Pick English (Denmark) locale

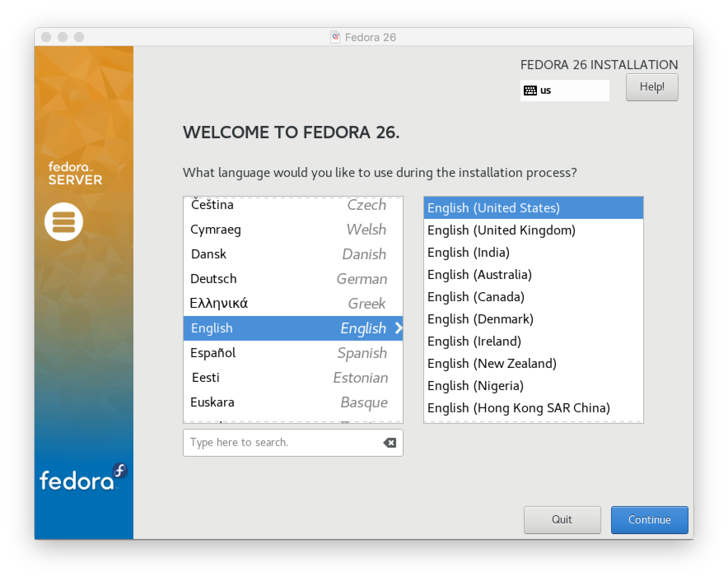click(533, 319)
